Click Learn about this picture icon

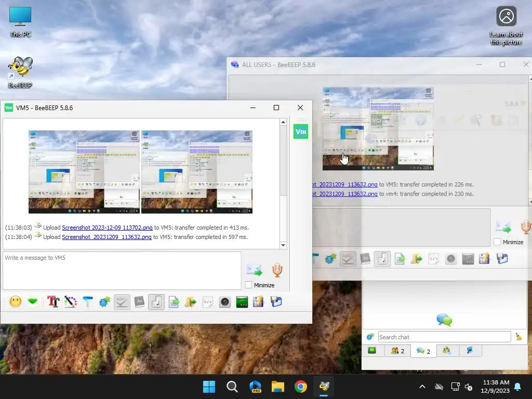pyautogui.click(x=506, y=25)
